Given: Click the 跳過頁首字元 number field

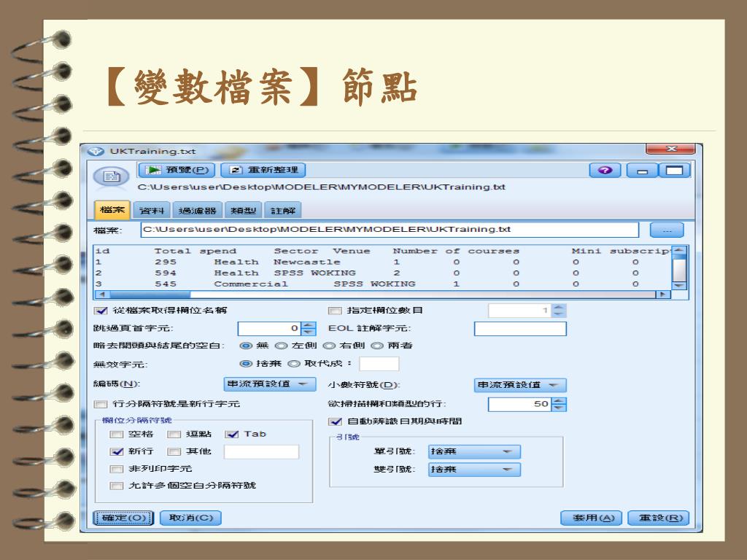Looking at the screenshot, I should pos(270,329).
